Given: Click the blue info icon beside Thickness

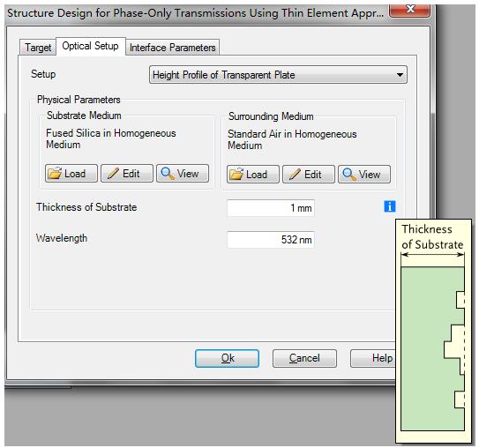Looking at the screenshot, I should coord(390,206).
